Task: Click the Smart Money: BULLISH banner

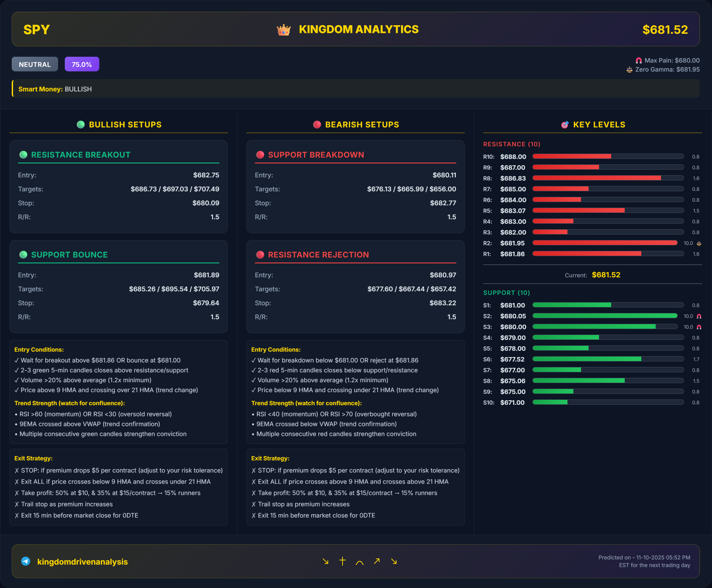Action: click(x=356, y=89)
